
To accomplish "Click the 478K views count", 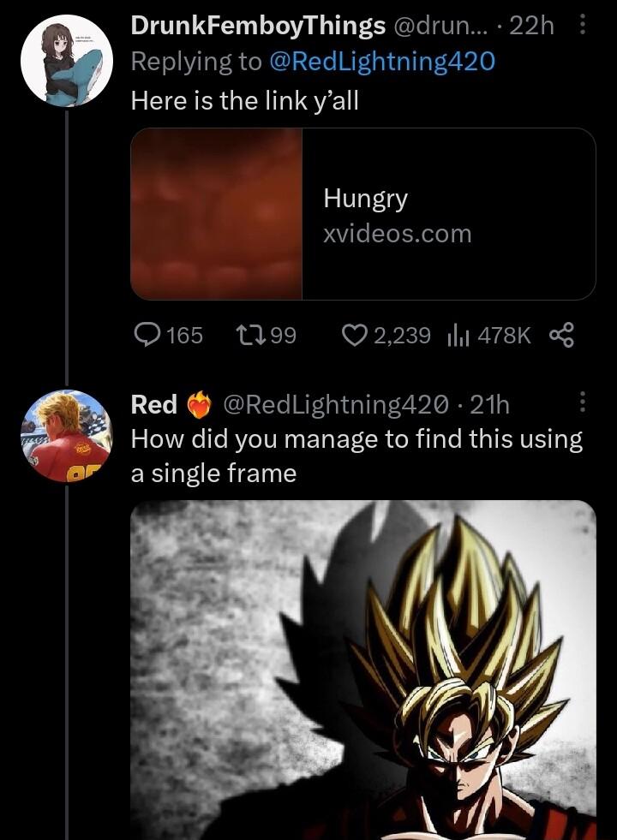I will pyautogui.click(x=504, y=335).
